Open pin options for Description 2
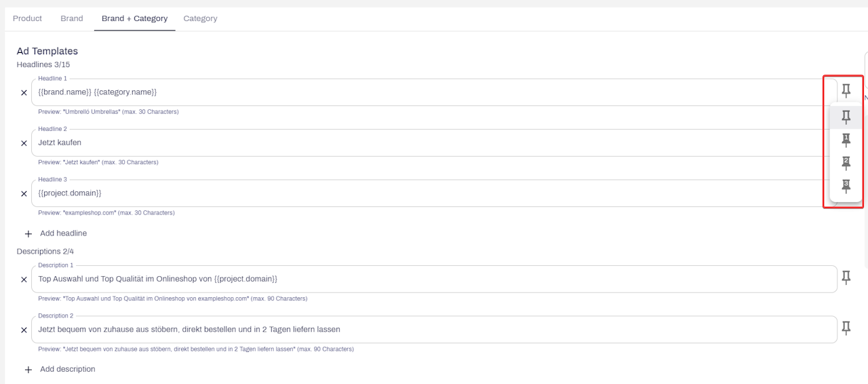This screenshot has height=384, width=868. click(846, 328)
